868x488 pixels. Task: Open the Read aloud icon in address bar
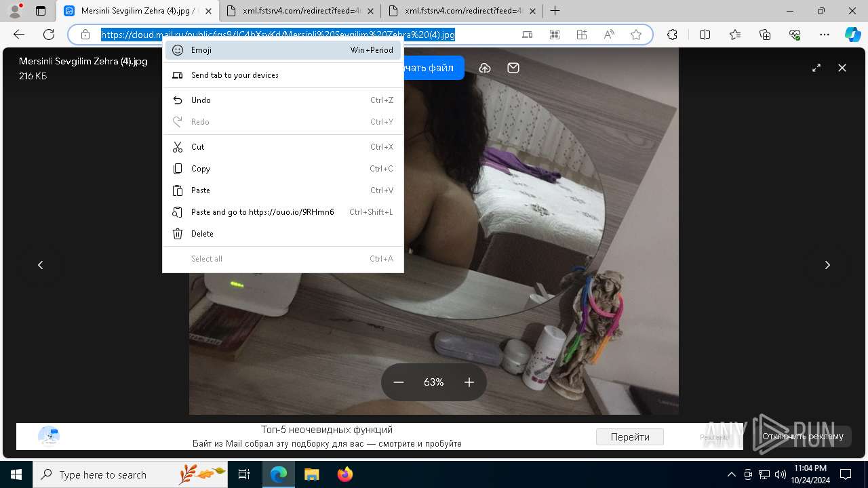coord(609,35)
